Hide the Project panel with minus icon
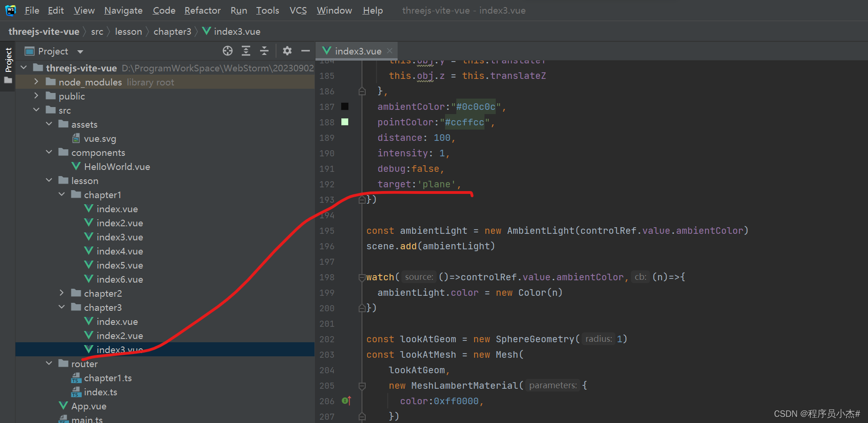The image size is (868, 423). tap(306, 51)
